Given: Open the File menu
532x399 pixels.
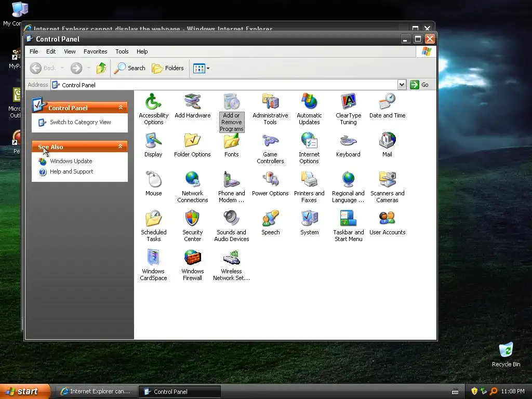Looking at the screenshot, I should (x=34, y=51).
